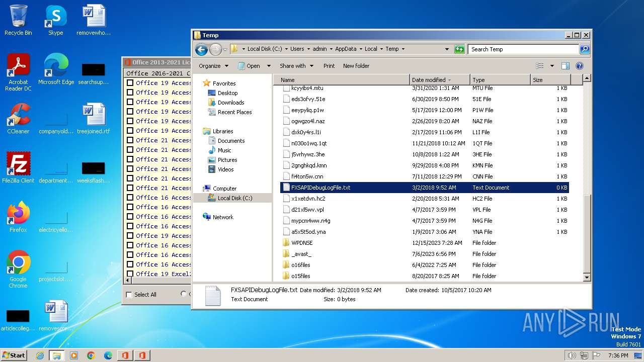
Task: Click Internet Explorer taskbar icon
Action: click(40, 355)
